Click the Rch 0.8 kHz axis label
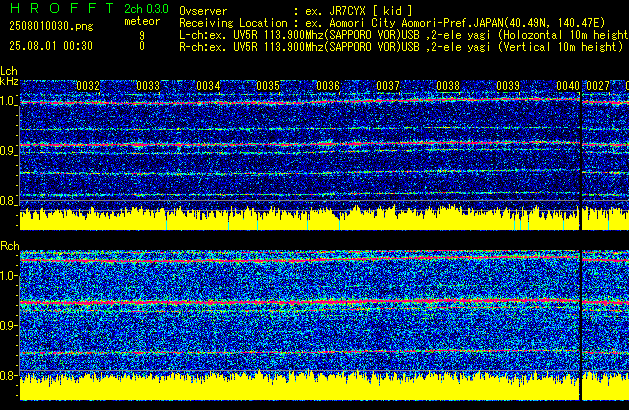The height and width of the screenshot is (410, 629). (8, 376)
